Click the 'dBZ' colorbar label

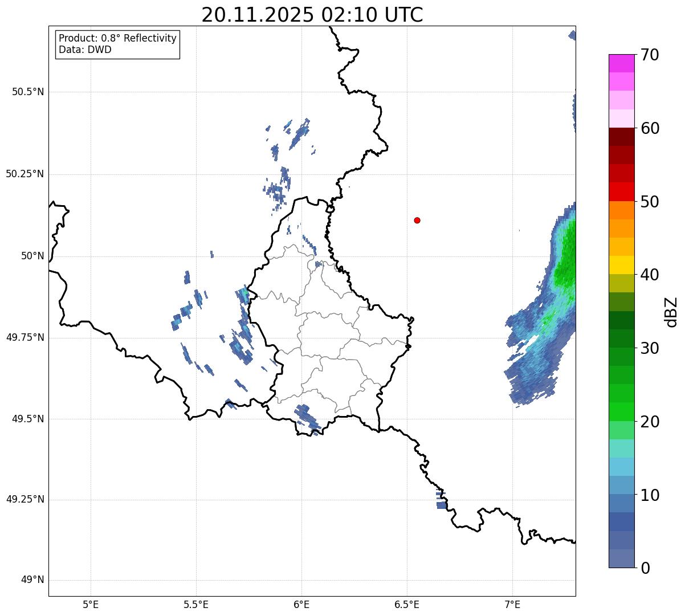coord(671,312)
